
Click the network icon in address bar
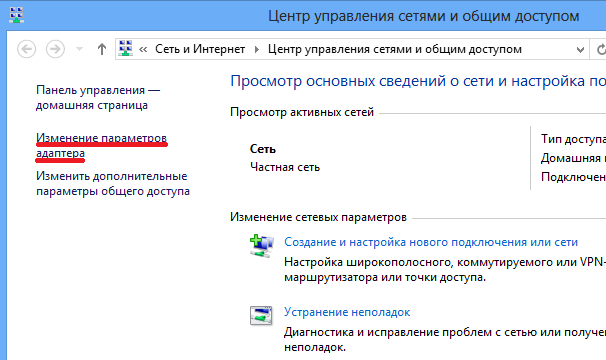click(126, 48)
